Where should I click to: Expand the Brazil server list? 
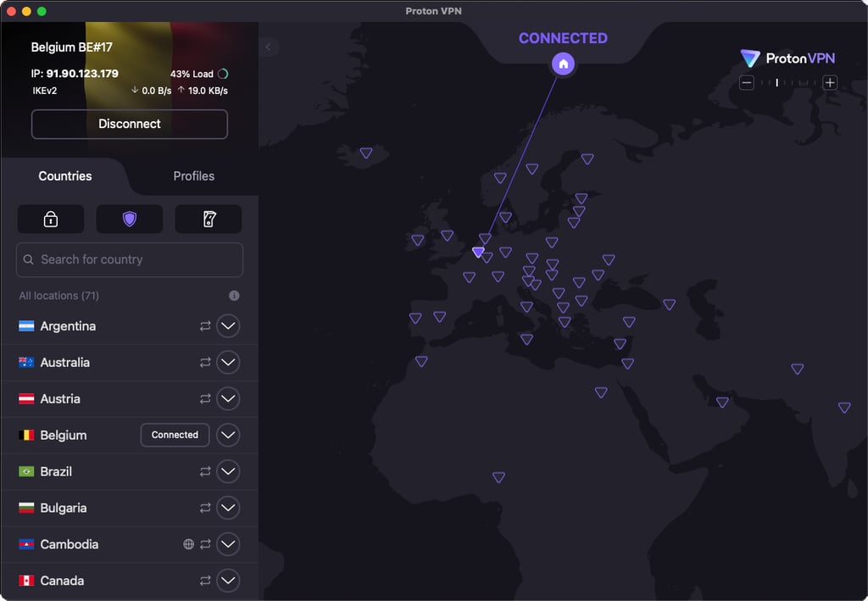(228, 471)
